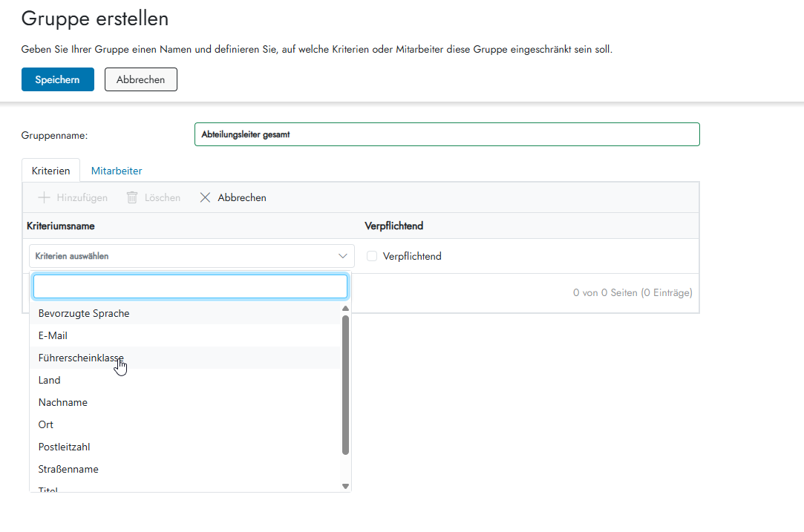This screenshot has height=532, width=804.
Task: Click the scroll down arrow in dropdown list
Action: coord(345,486)
